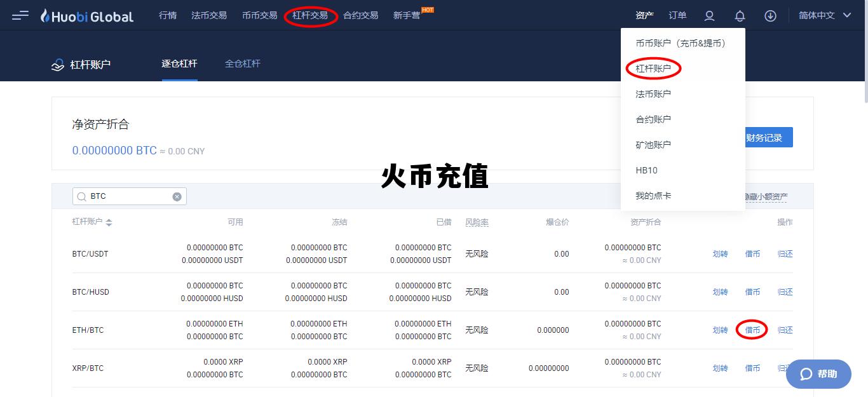Click the 杠杆账户 page heading
The image size is (868, 397).
pos(90,64)
